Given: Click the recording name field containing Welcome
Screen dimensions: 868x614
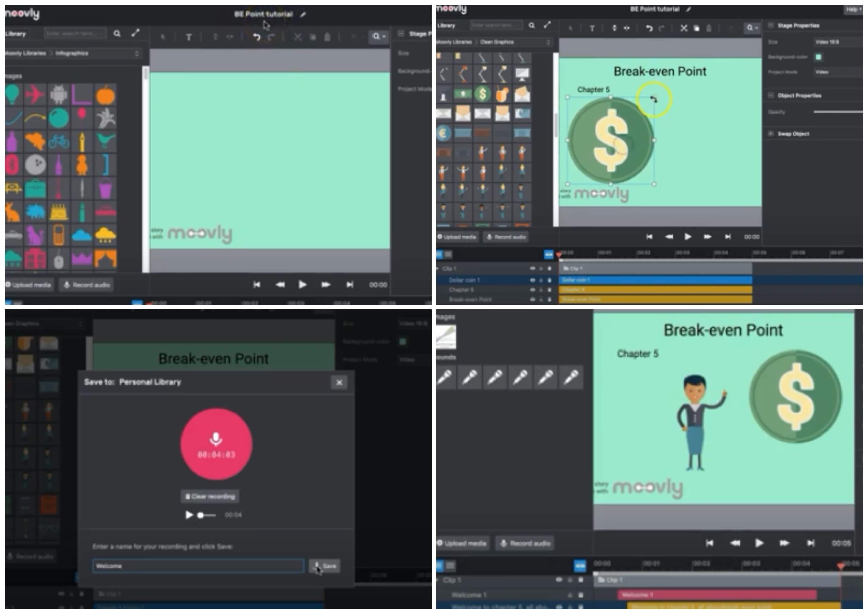Looking at the screenshot, I should [x=198, y=566].
